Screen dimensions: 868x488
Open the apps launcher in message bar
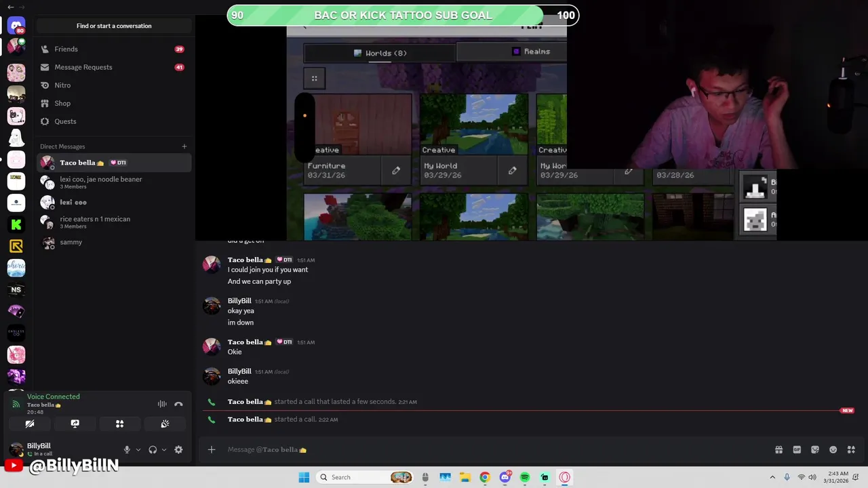pos(851,449)
